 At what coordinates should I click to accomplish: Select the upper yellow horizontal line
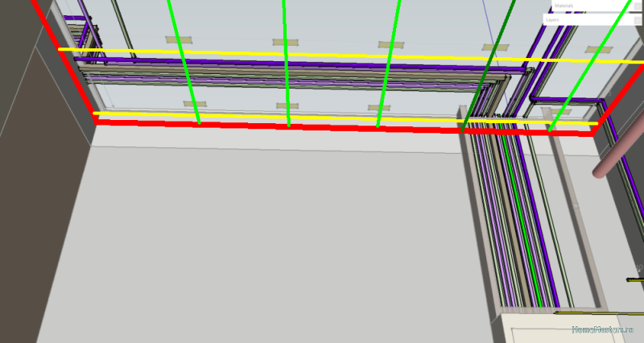(x=322, y=55)
